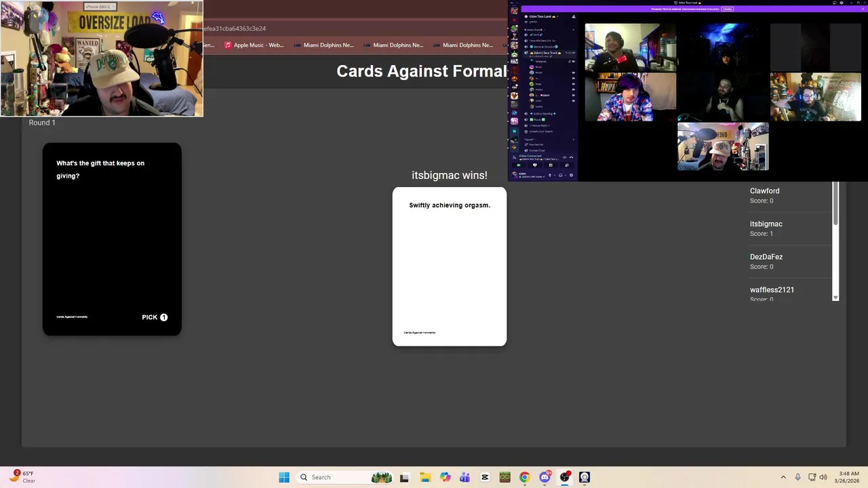
Task: Open network status icon in tray
Action: [812, 477]
